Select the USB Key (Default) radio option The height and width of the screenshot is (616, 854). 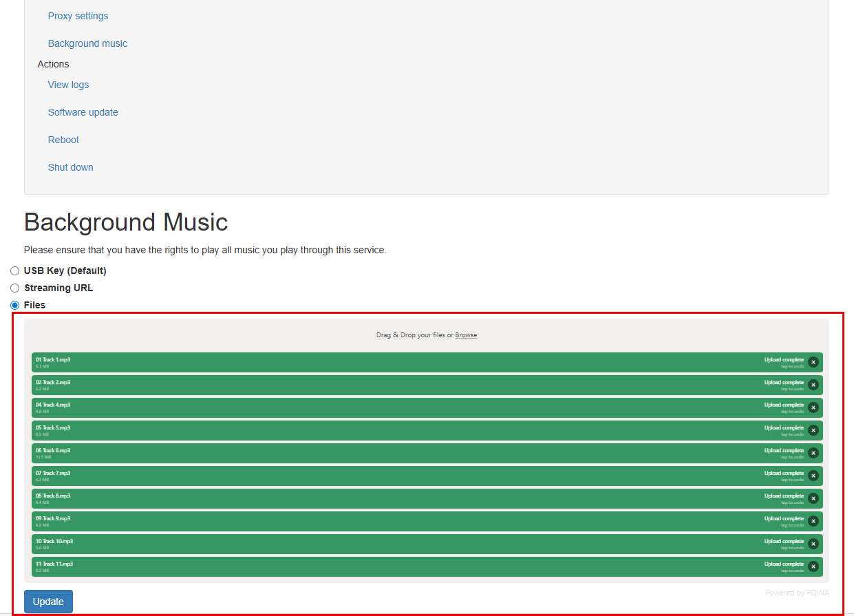15,271
